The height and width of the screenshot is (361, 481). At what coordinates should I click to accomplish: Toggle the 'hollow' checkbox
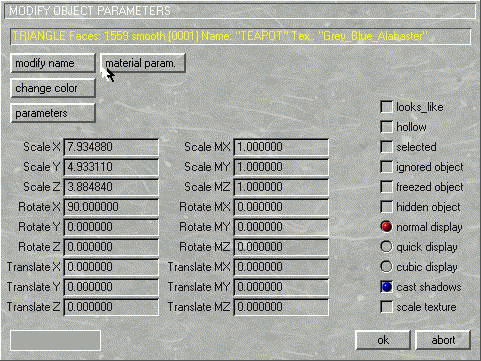pyautogui.click(x=386, y=127)
